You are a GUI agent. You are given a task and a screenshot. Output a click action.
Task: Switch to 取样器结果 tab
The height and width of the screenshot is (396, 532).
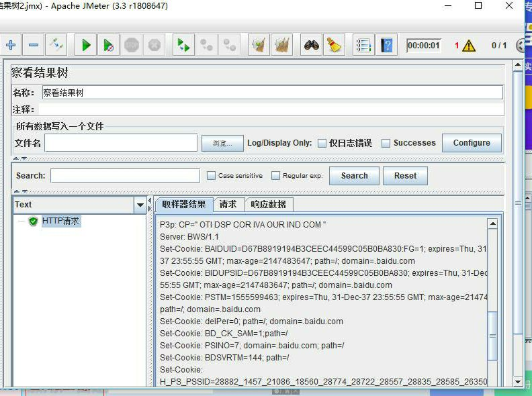point(184,204)
